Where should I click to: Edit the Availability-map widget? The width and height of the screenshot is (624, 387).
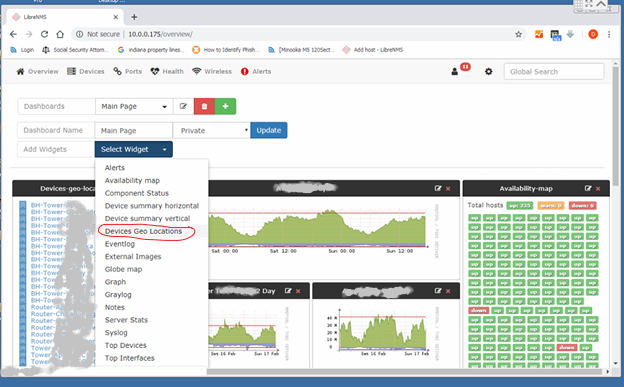click(588, 188)
